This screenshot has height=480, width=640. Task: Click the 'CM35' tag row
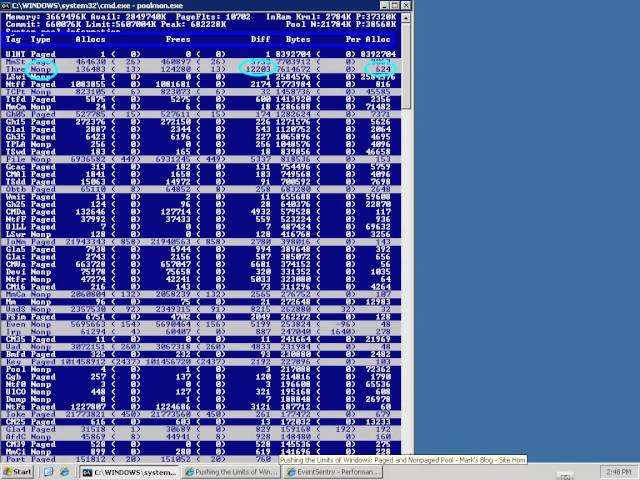(x=200, y=340)
